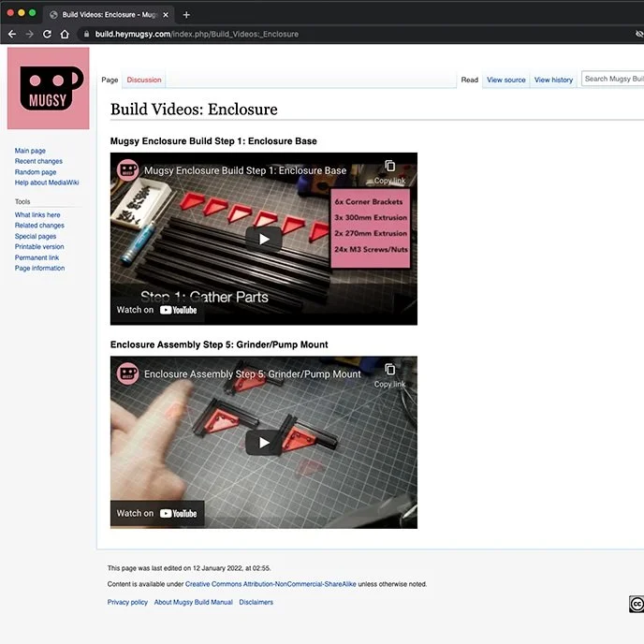This screenshot has width=644, height=644.
Task: Open the View history tab
Action: point(553,80)
